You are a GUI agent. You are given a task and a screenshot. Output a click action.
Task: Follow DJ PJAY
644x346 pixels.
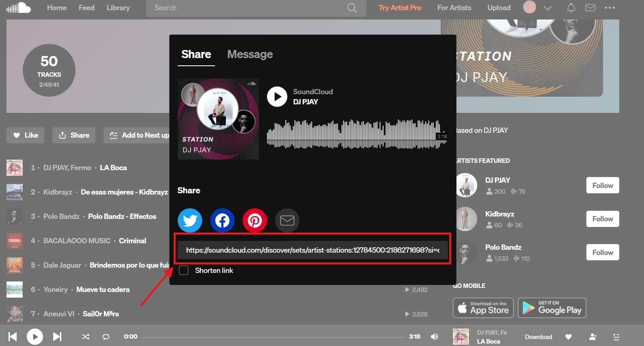[603, 185]
